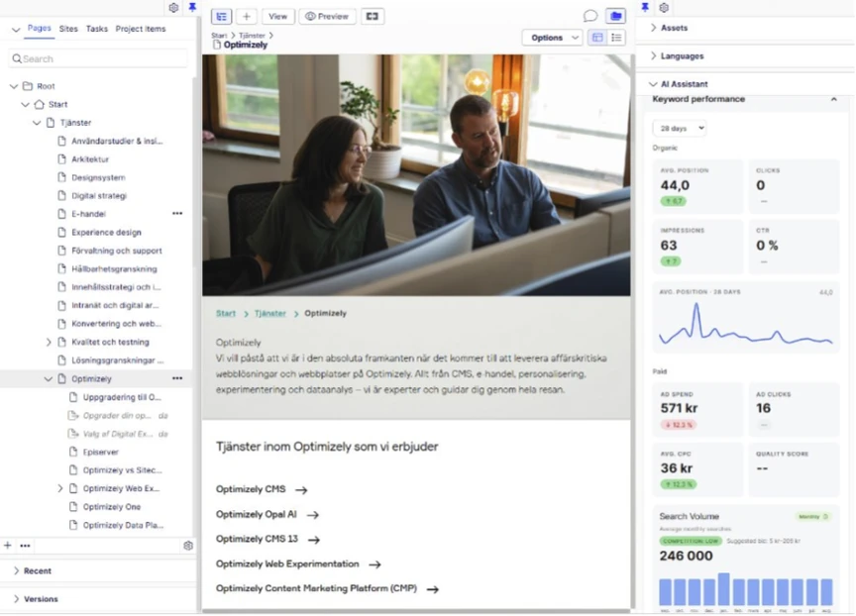Unpin the right assets pane
This screenshot has width=856, height=616.
click(x=645, y=8)
